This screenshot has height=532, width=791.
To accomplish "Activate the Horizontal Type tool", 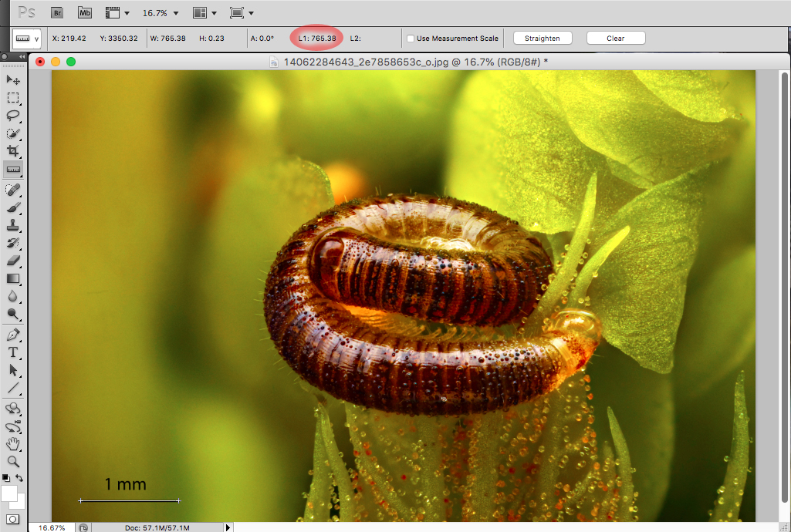I will pos(13,352).
